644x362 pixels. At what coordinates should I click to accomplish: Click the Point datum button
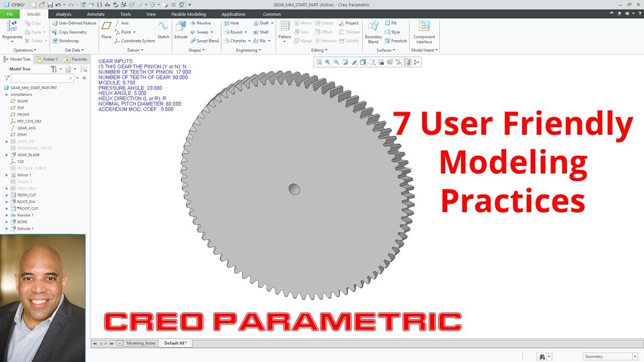pos(125,32)
